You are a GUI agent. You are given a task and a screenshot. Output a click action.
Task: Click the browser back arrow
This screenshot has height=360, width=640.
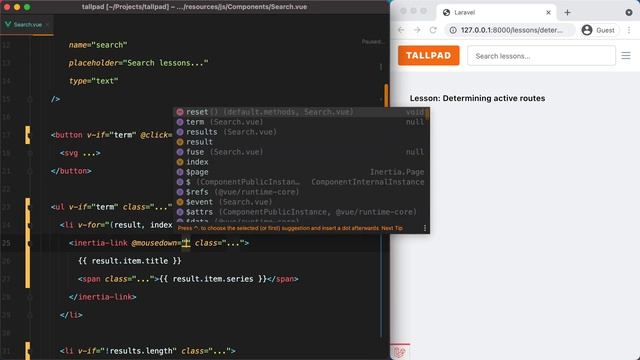tap(401, 30)
